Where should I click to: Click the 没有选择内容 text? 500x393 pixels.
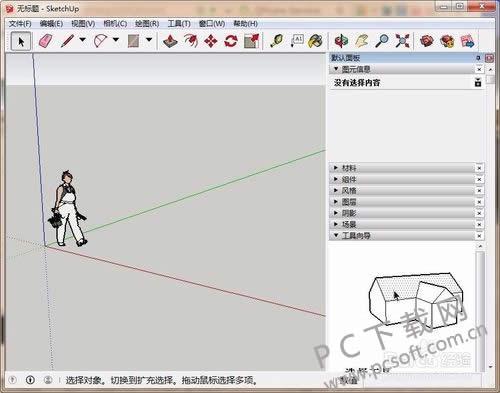[357, 82]
